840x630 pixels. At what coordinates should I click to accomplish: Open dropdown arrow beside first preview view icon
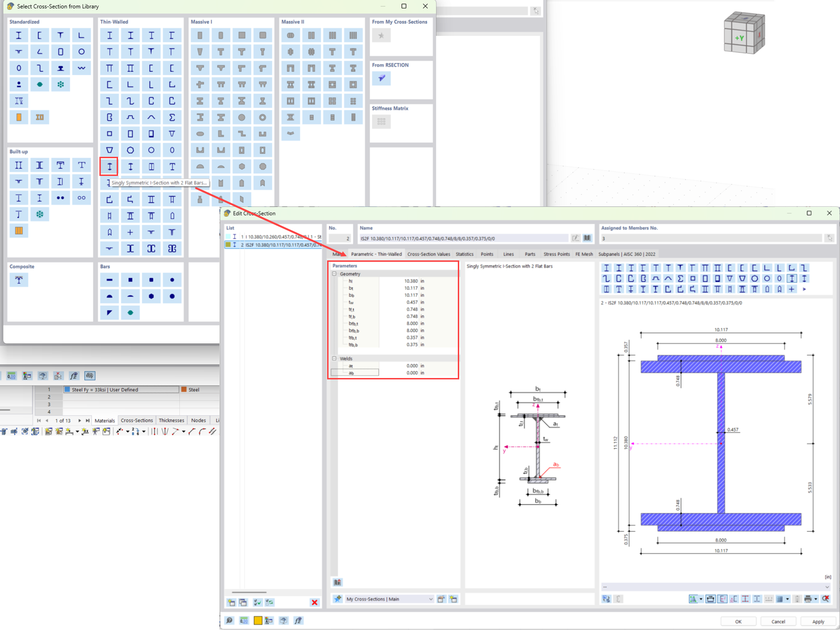[x=701, y=599]
